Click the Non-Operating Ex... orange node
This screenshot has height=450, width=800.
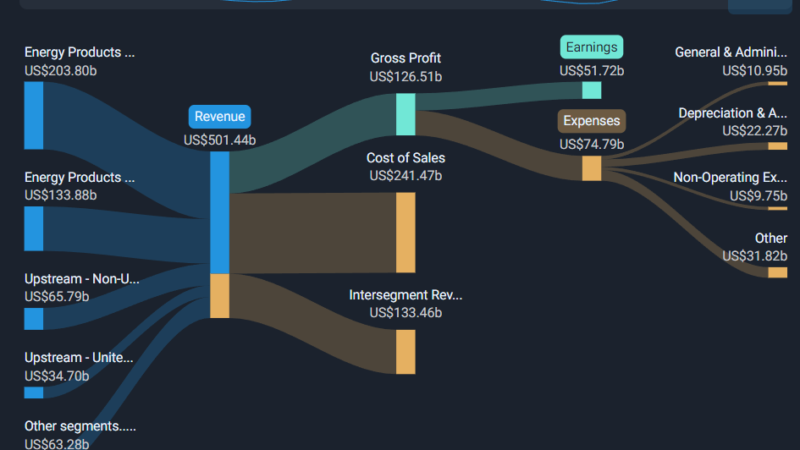(x=778, y=208)
